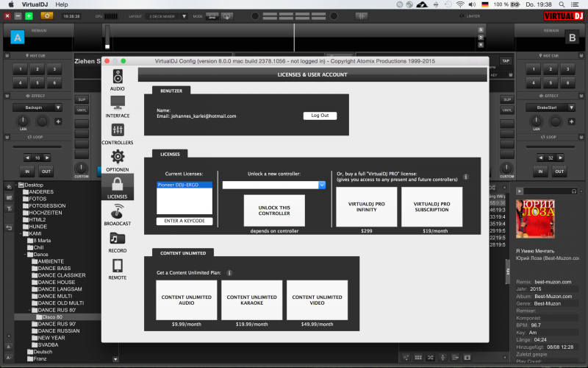The height and width of the screenshot is (368, 588).
Task: Toggle hot cue 1 on deck A
Action: pos(21,69)
